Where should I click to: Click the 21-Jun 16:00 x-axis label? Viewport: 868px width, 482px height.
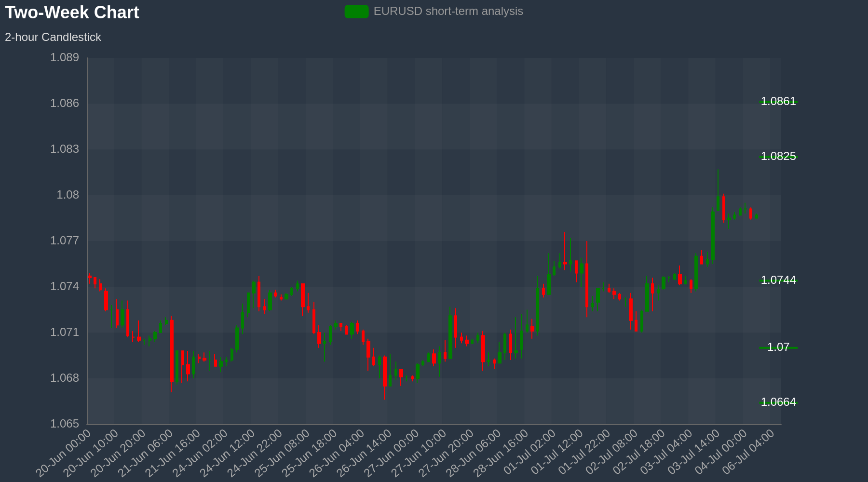tap(173, 454)
